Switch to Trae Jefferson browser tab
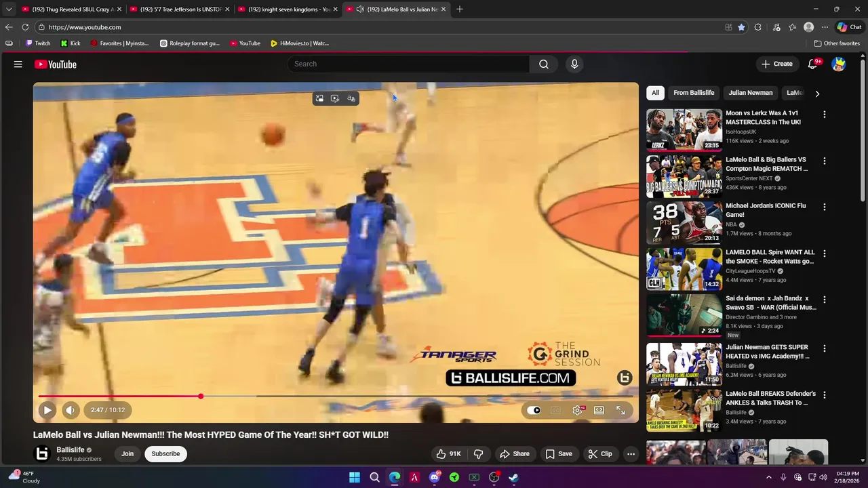868x488 pixels. click(x=180, y=9)
